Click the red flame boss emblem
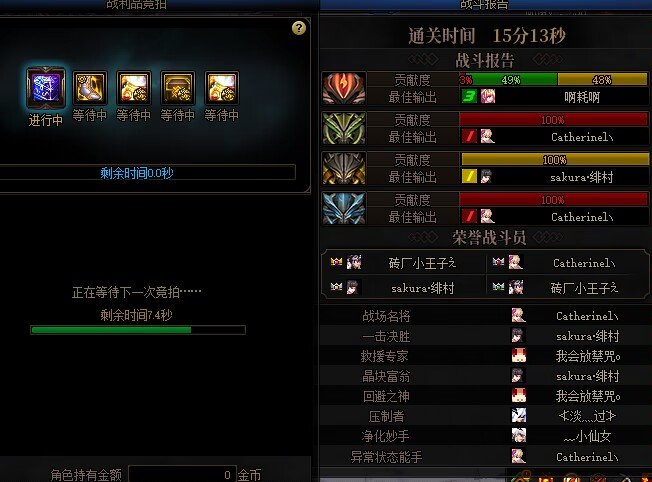The height and width of the screenshot is (482, 652). (x=344, y=88)
